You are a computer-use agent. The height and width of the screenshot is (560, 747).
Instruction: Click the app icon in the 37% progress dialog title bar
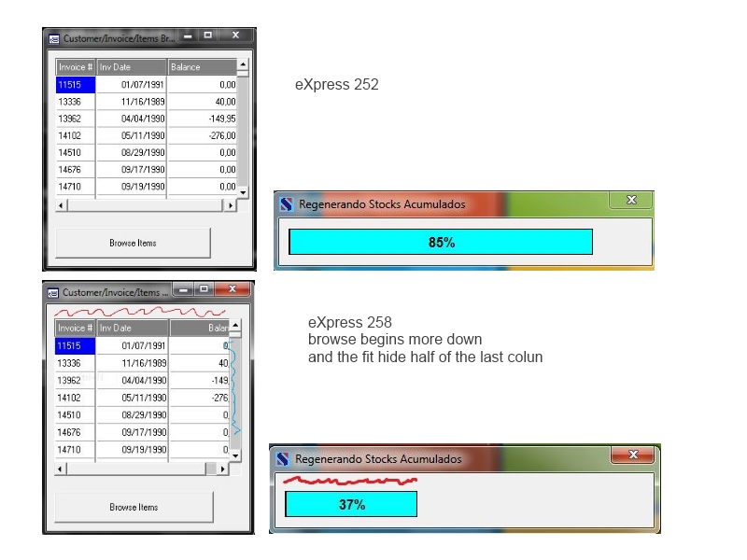[283, 458]
